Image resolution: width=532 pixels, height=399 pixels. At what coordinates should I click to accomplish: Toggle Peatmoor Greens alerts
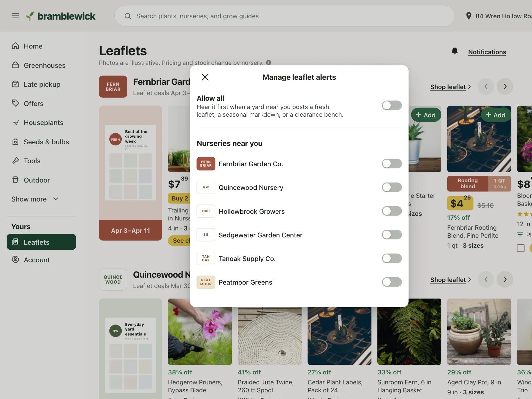click(392, 282)
